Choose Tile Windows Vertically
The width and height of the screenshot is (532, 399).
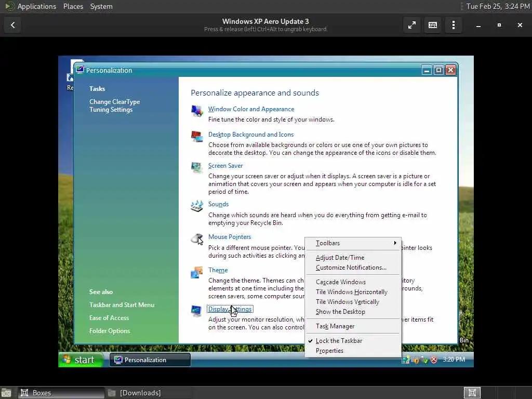[x=353, y=302]
